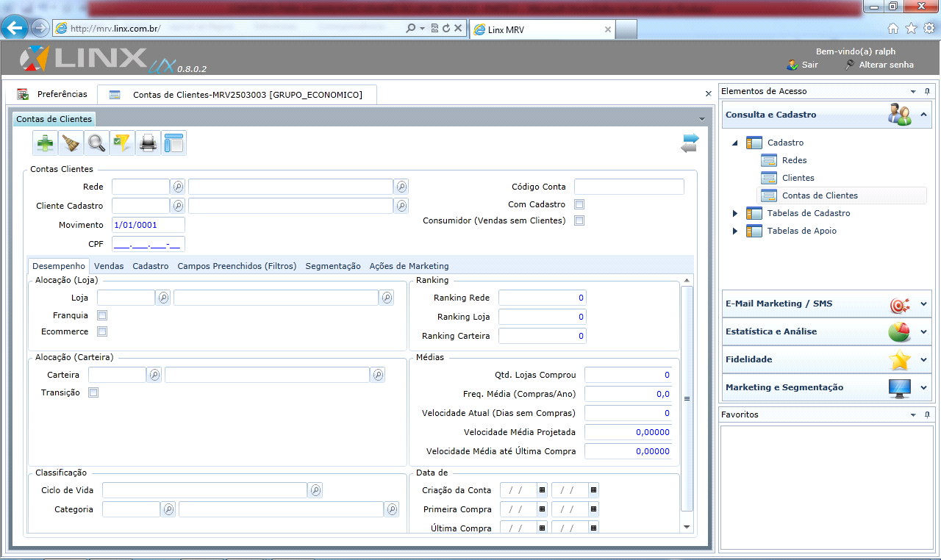Collapse the Cadastro tree node arrow
The width and height of the screenshot is (941, 560).
734,143
